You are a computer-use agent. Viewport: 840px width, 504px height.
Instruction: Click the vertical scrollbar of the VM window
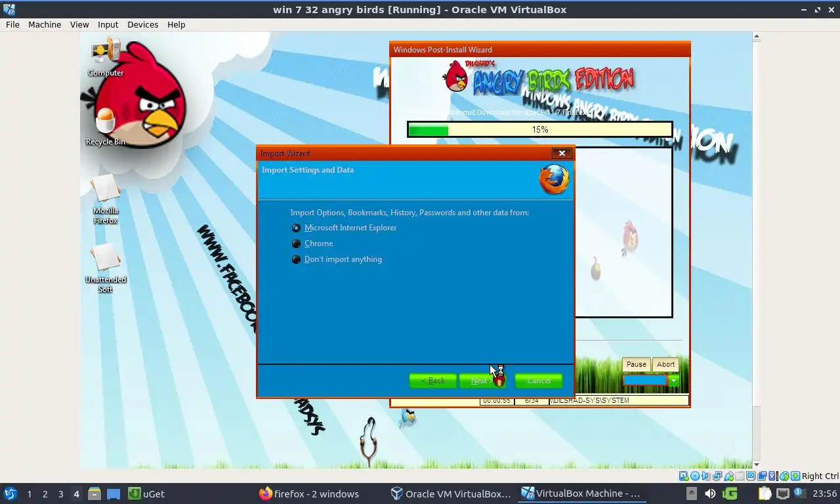click(x=756, y=249)
